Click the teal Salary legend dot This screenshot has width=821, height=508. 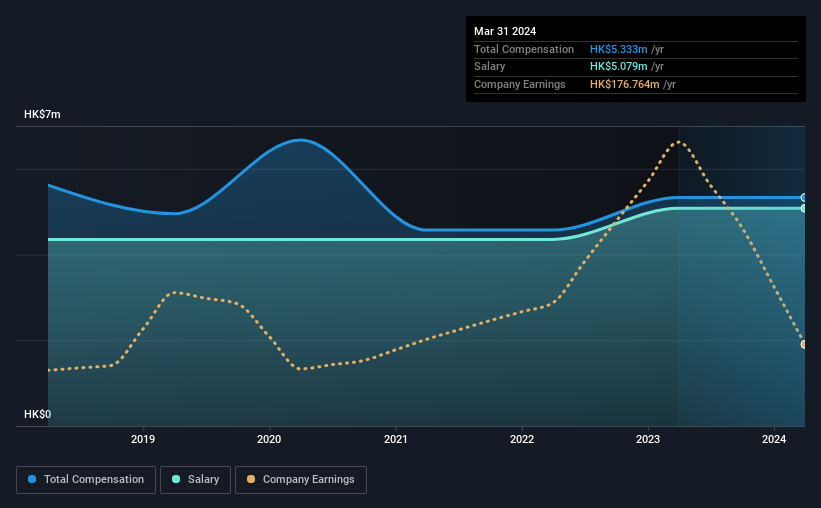pos(176,479)
